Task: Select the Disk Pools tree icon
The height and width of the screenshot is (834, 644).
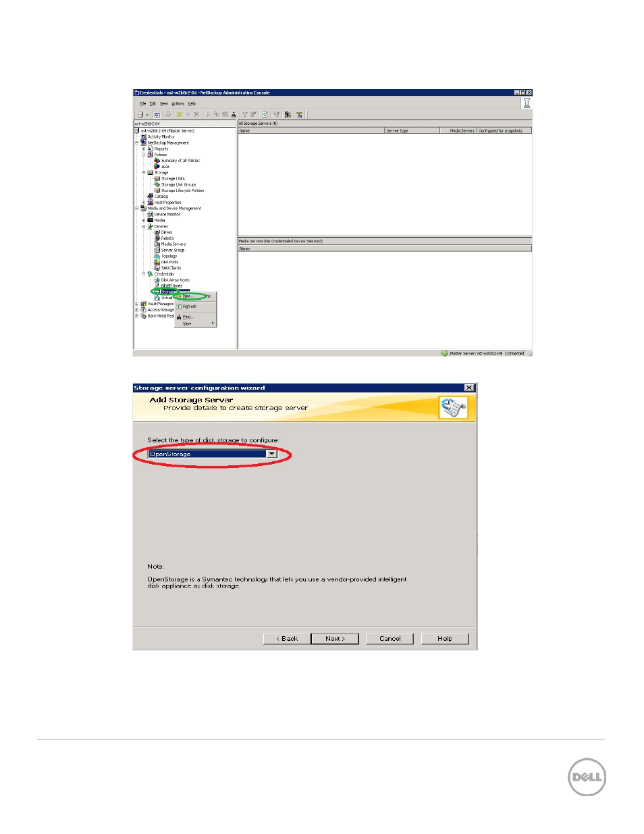Action: click(157, 262)
